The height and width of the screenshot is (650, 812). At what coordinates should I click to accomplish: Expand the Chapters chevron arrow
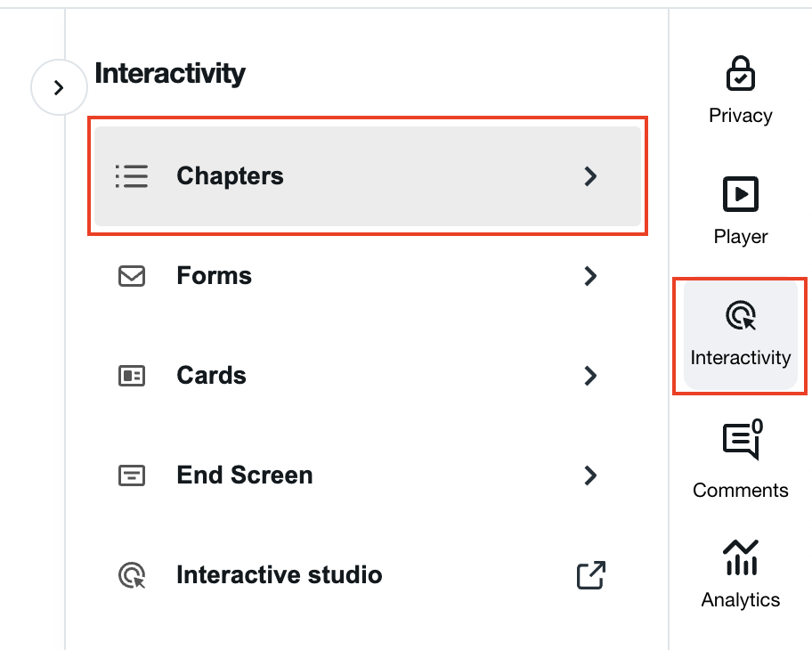click(590, 176)
